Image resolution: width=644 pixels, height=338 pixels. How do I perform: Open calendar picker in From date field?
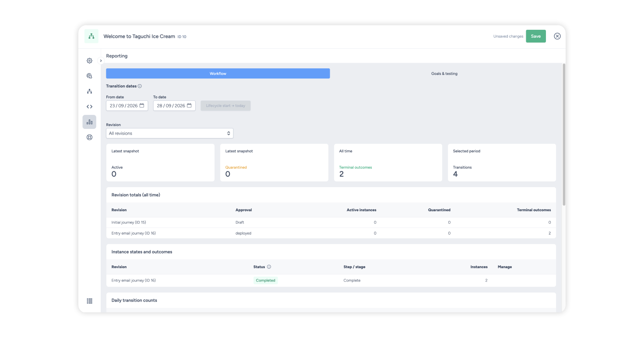point(142,106)
